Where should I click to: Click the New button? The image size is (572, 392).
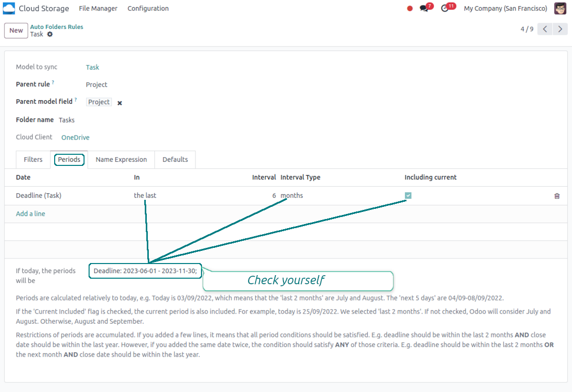pyautogui.click(x=16, y=30)
